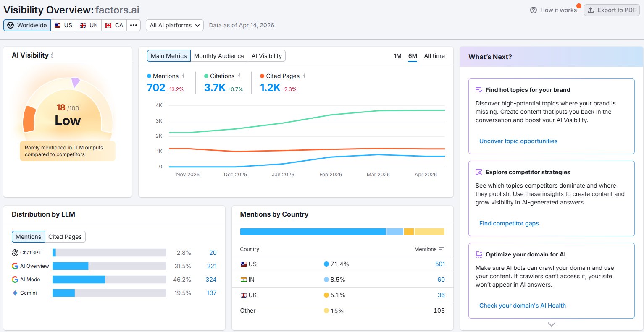Open the AI Visibility chart tab
644x332 pixels.
pos(267,56)
